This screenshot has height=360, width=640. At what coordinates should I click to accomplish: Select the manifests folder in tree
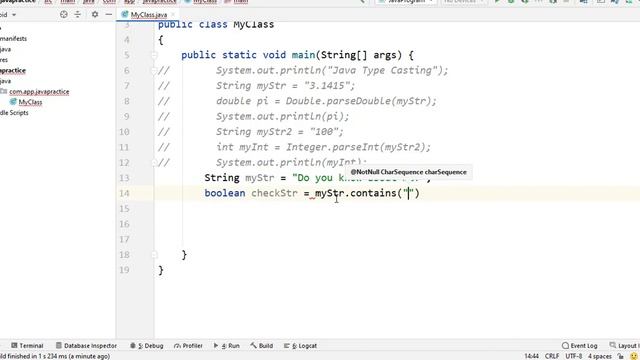[13, 38]
